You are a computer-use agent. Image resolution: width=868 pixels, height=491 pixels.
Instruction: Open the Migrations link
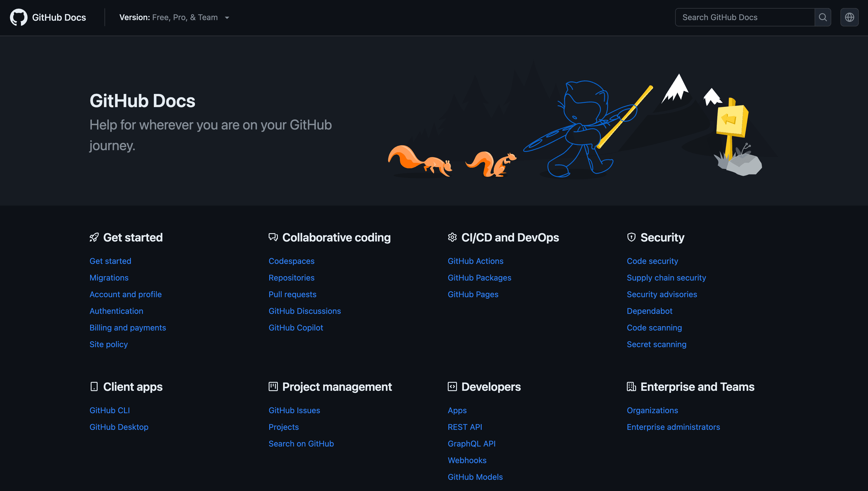[x=109, y=278]
